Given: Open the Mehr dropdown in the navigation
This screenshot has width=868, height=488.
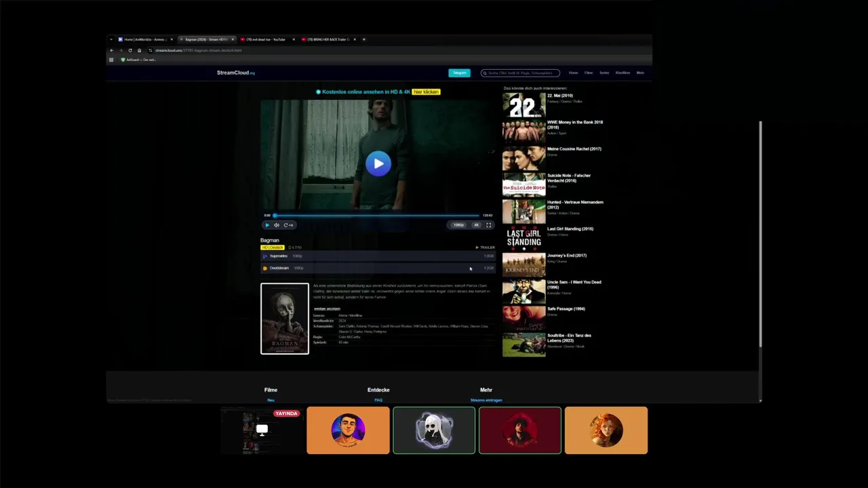Looking at the screenshot, I should [x=640, y=73].
